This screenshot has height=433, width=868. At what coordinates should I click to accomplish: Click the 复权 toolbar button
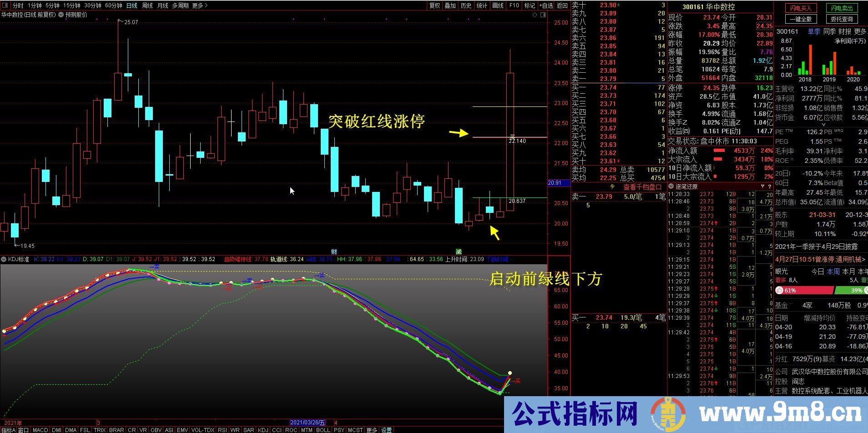pyautogui.click(x=434, y=5)
